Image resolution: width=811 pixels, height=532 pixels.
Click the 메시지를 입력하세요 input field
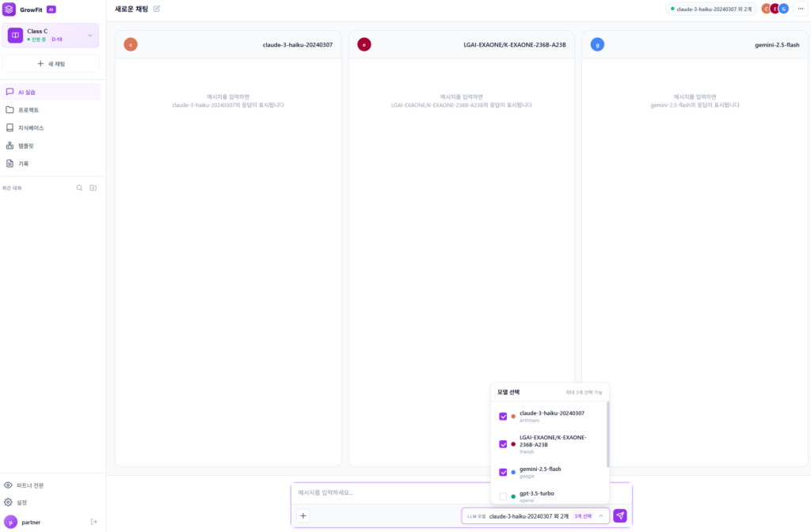tap(444, 492)
